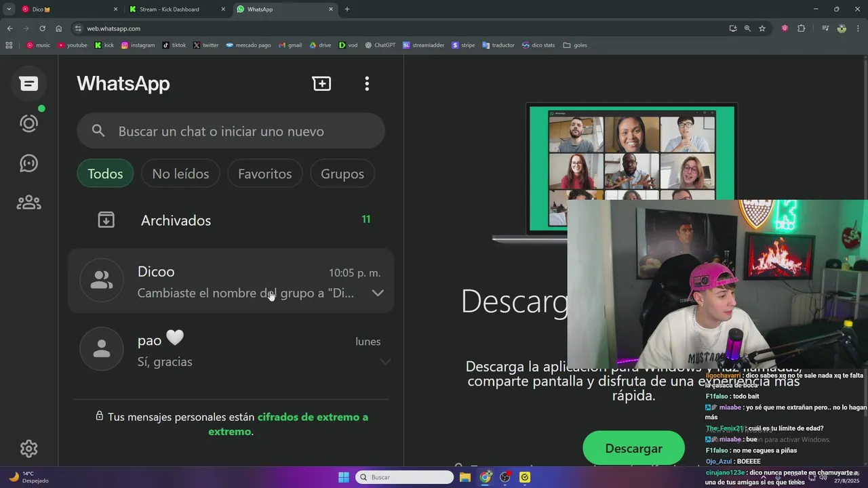Image resolution: width=868 pixels, height=488 pixels.
Task: Expand the pao chat options chevron
Action: coord(385,362)
